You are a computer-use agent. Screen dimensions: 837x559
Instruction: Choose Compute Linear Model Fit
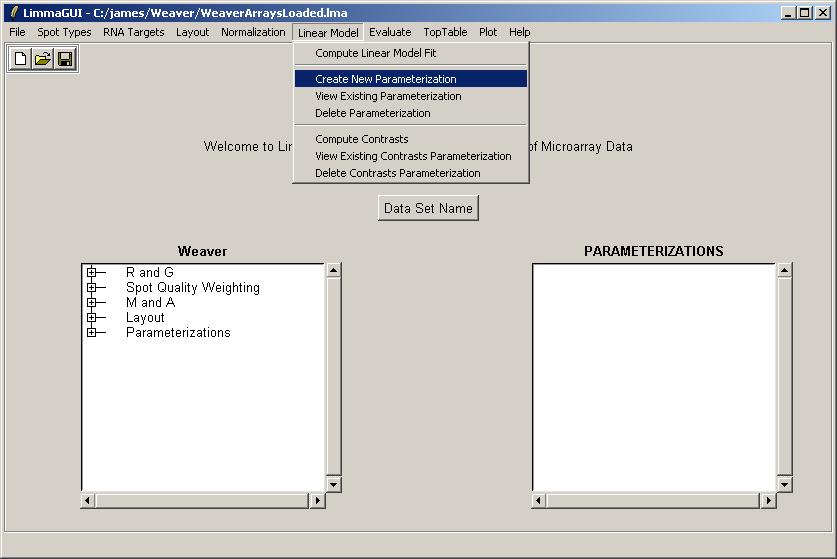[375, 53]
